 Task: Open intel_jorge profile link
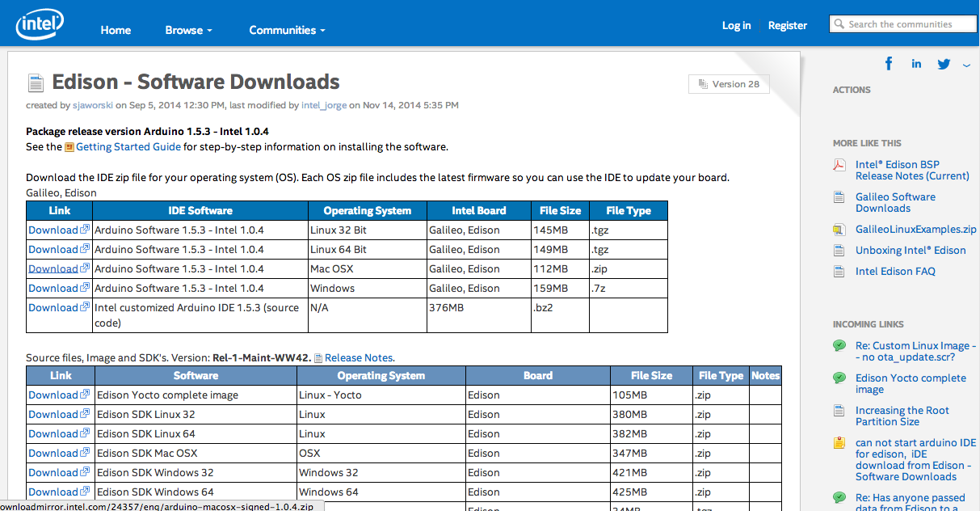324,105
